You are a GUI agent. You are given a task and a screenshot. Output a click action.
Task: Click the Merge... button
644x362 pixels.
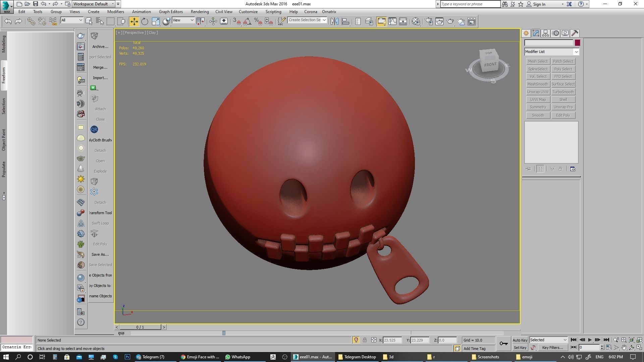[100, 67]
